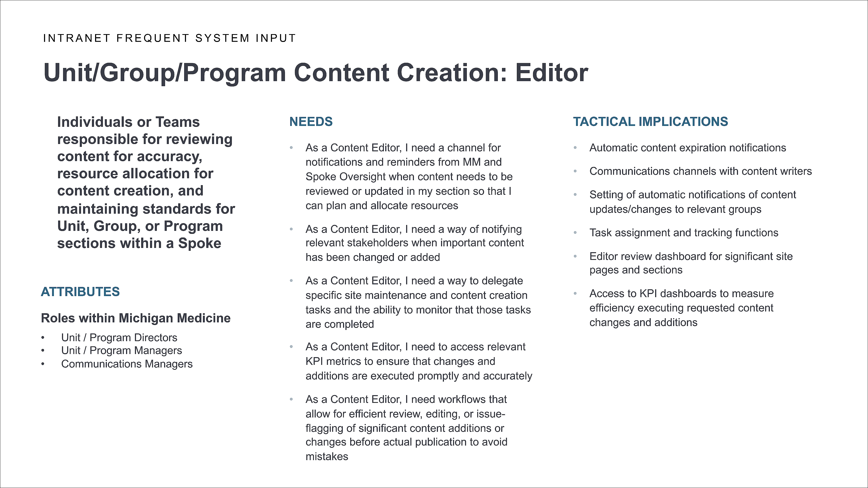Click 'Setting of automatic notifications' bullet
Viewport: 868px width, 488px height.
[692, 202]
